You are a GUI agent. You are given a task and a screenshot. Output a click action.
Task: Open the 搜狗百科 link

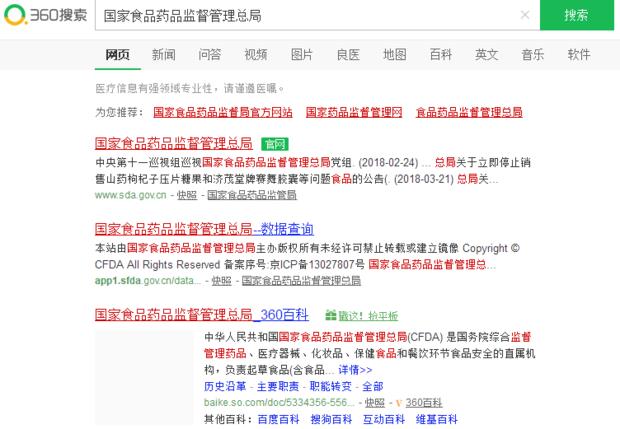pos(331,419)
